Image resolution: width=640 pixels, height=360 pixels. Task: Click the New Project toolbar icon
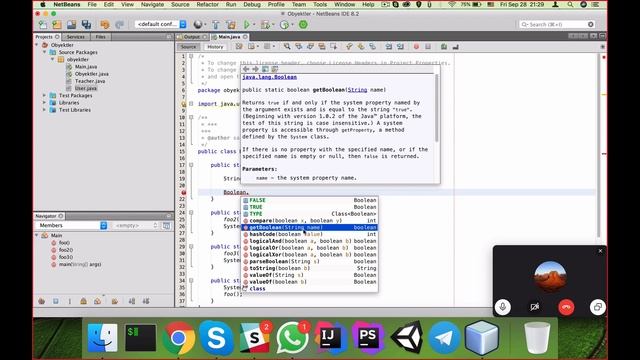pyautogui.click(x=57, y=24)
